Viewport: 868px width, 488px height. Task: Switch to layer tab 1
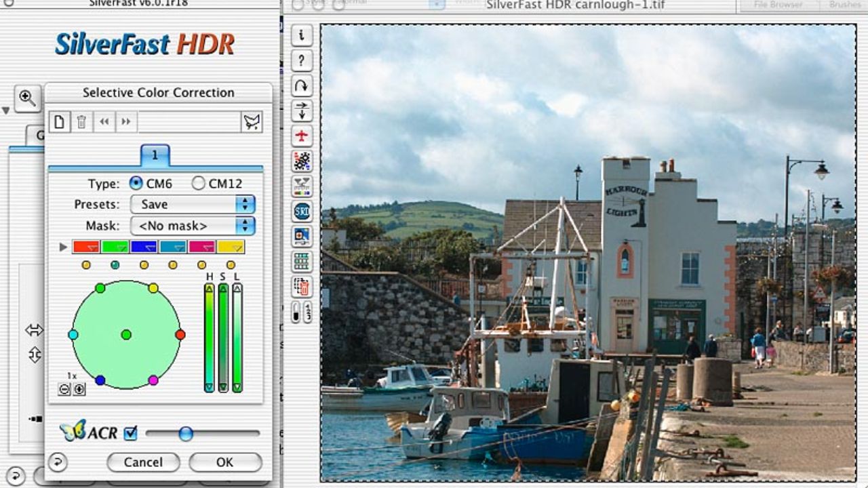tap(155, 155)
